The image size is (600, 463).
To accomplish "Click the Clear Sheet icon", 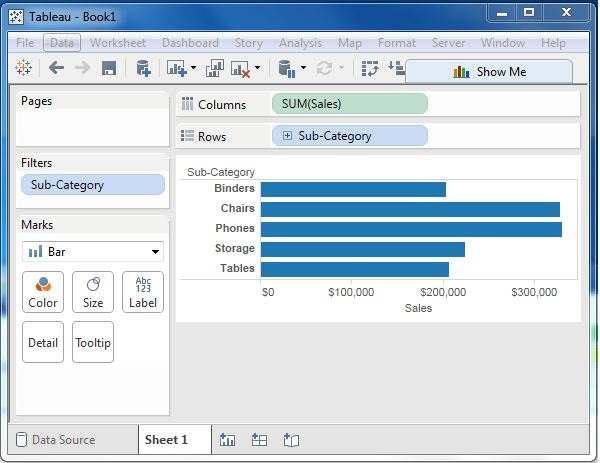I will (240, 68).
